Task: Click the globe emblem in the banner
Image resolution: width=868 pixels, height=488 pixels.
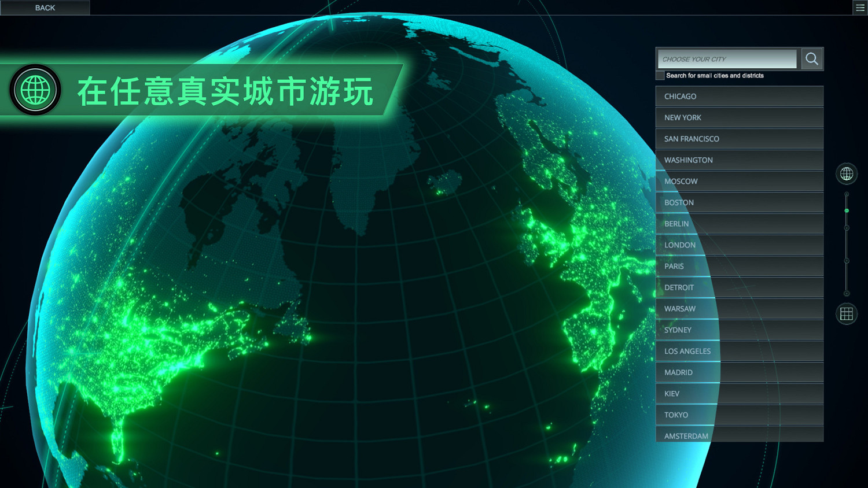Action: 35,90
